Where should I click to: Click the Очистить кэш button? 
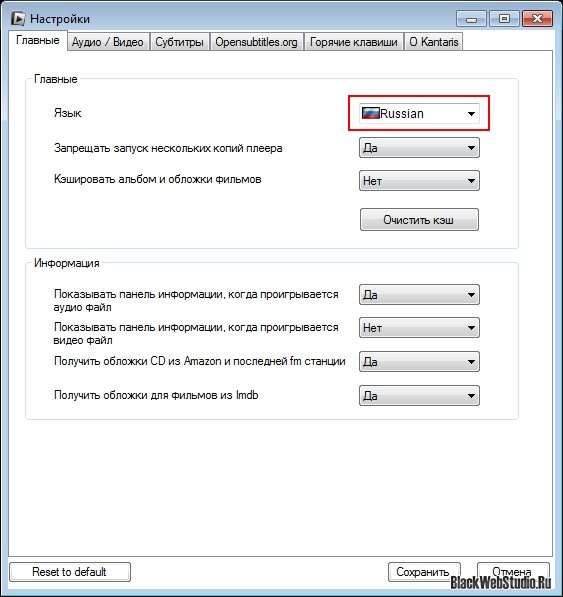coord(419,220)
